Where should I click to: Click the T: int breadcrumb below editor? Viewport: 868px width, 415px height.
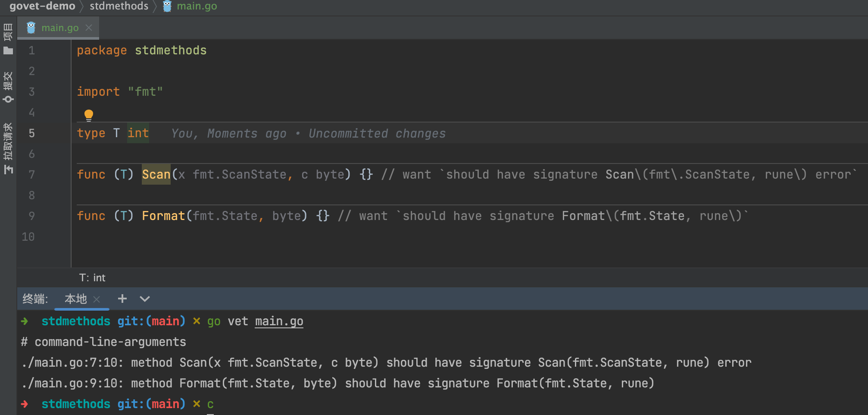(x=92, y=278)
